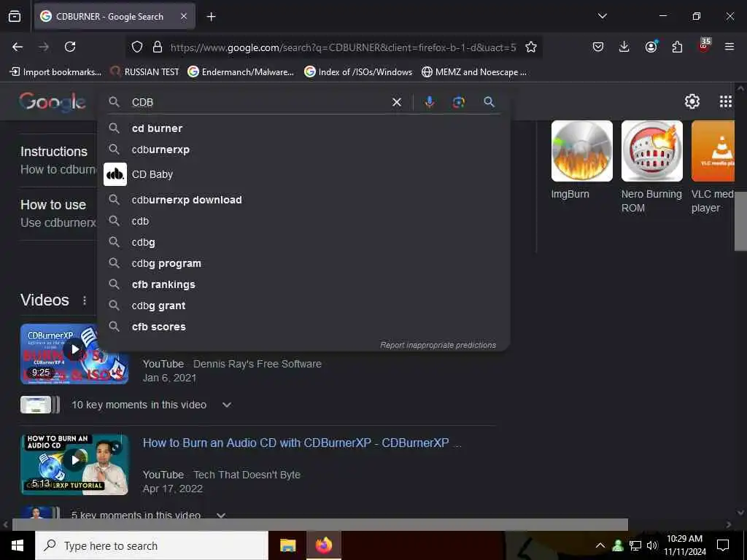Clear the search box with the X

(x=396, y=102)
